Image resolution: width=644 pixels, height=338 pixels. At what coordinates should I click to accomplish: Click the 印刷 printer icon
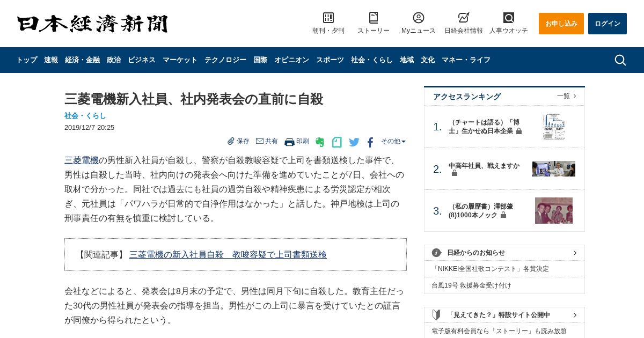point(289,142)
